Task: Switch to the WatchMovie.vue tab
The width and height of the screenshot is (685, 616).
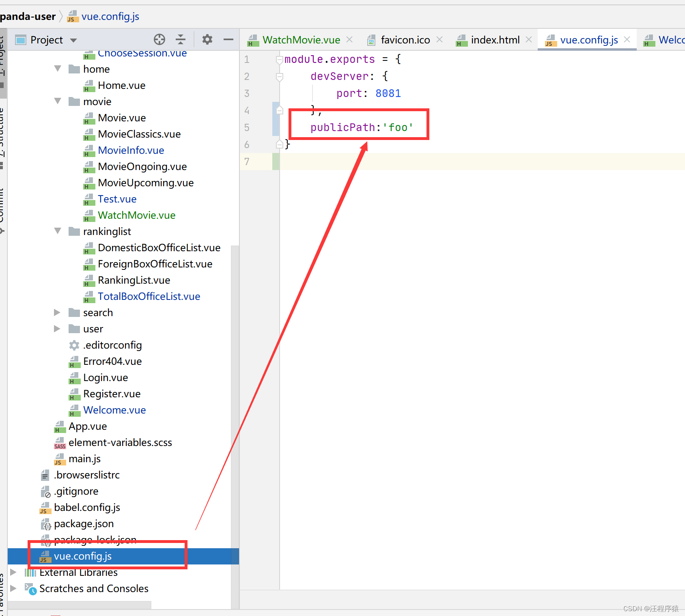Action: click(301, 40)
